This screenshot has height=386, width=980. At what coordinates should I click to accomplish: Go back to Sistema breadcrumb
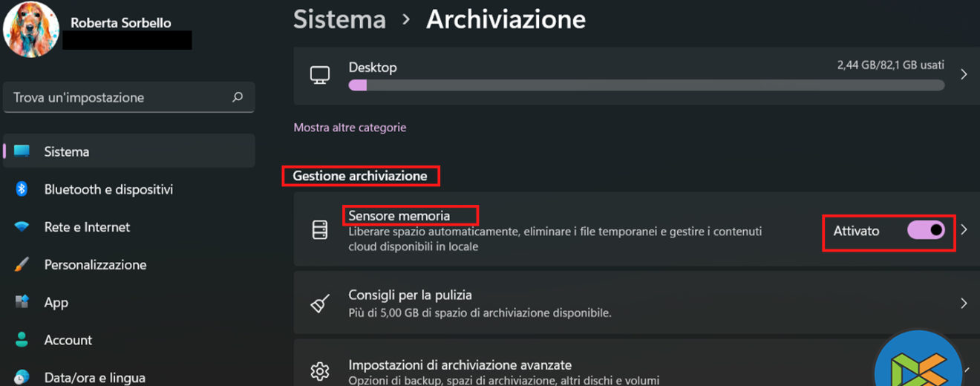pos(339,20)
